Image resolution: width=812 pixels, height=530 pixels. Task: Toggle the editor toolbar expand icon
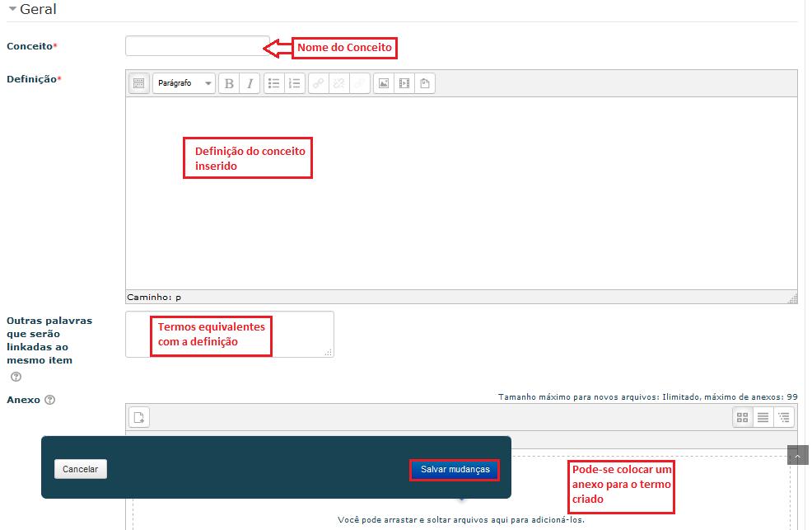(x=139, y=83)
